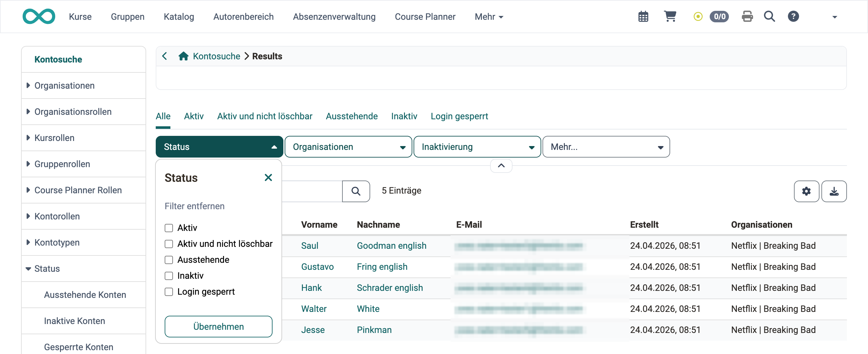868x354 pixels.
Task: Open Katalog in top navigation
Action: pos(179,17)
